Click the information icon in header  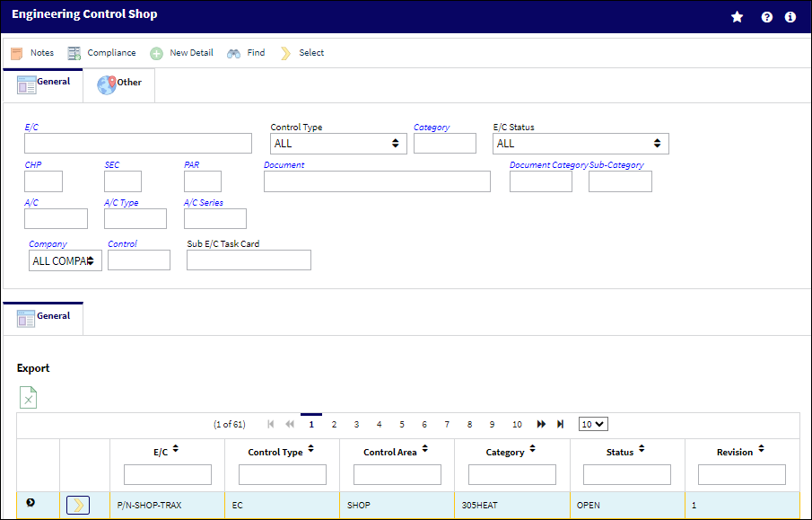[790, 17]
